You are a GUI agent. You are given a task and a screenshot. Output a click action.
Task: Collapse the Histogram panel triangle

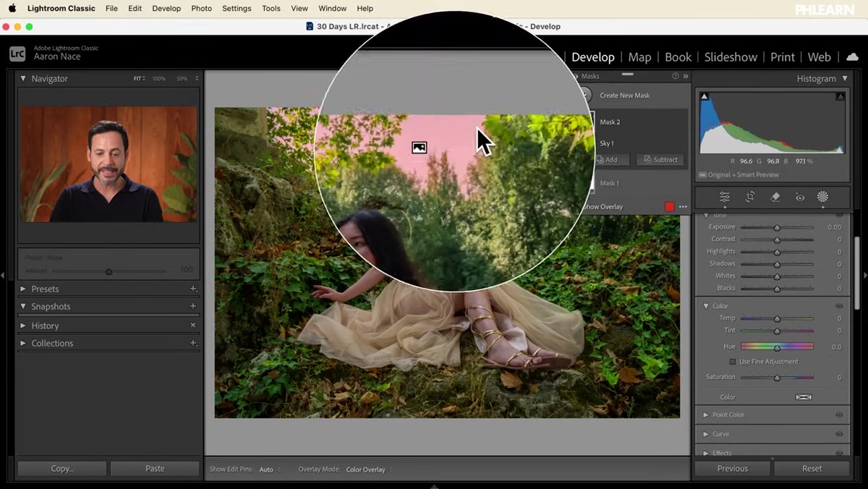point(844,78)
